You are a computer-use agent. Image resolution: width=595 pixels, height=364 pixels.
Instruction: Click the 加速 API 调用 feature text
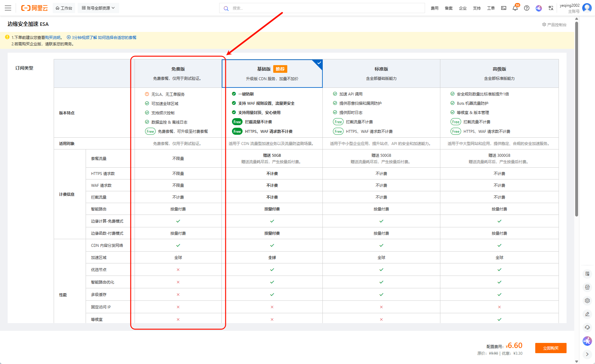click(x=351, y=94)
